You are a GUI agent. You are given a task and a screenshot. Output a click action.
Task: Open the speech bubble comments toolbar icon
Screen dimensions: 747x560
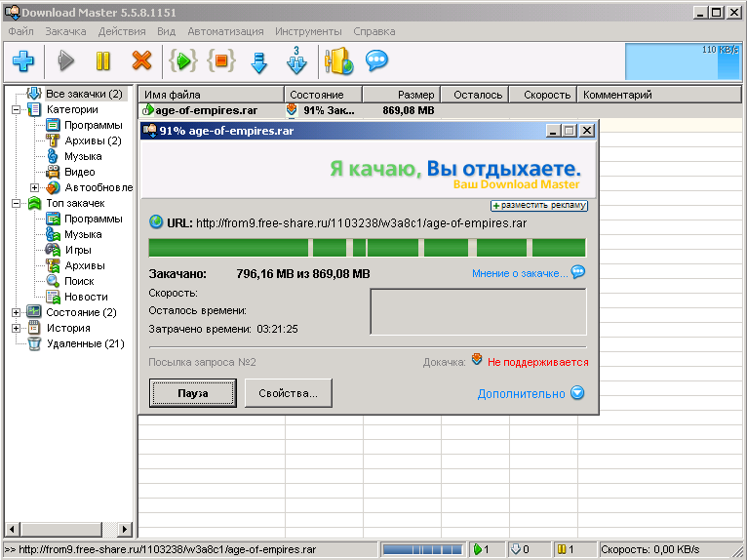(376, 60)
